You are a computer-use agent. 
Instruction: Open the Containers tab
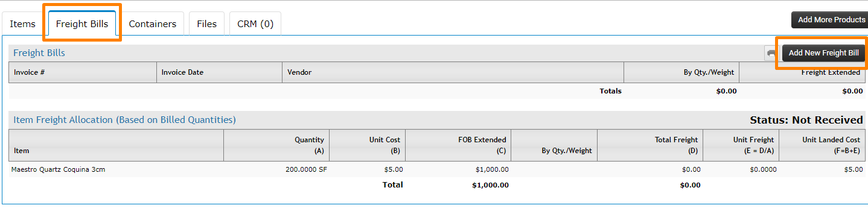tap(153, 24)
